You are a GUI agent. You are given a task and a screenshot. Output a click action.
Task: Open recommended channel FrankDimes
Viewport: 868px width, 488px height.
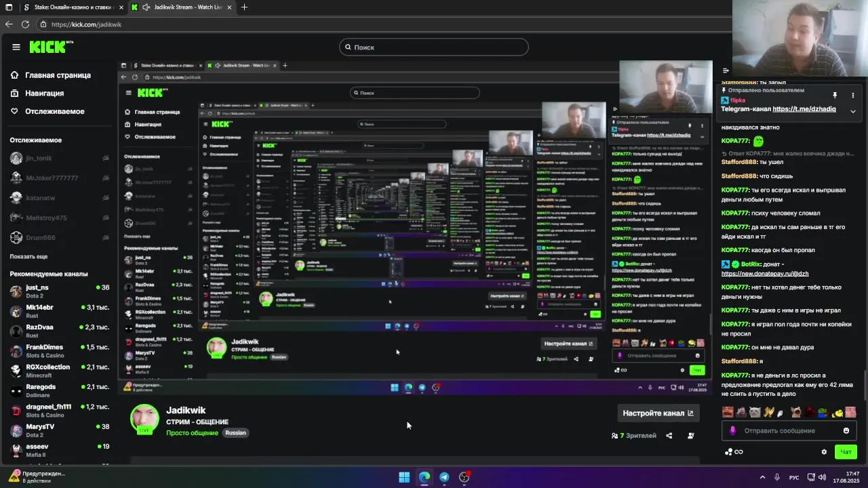60,351
